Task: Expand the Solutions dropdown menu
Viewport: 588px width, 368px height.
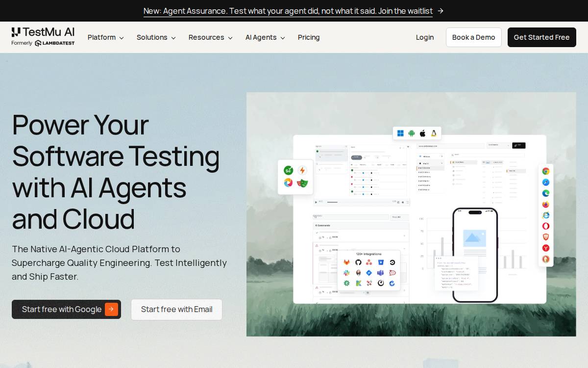Action: (156, 37)
